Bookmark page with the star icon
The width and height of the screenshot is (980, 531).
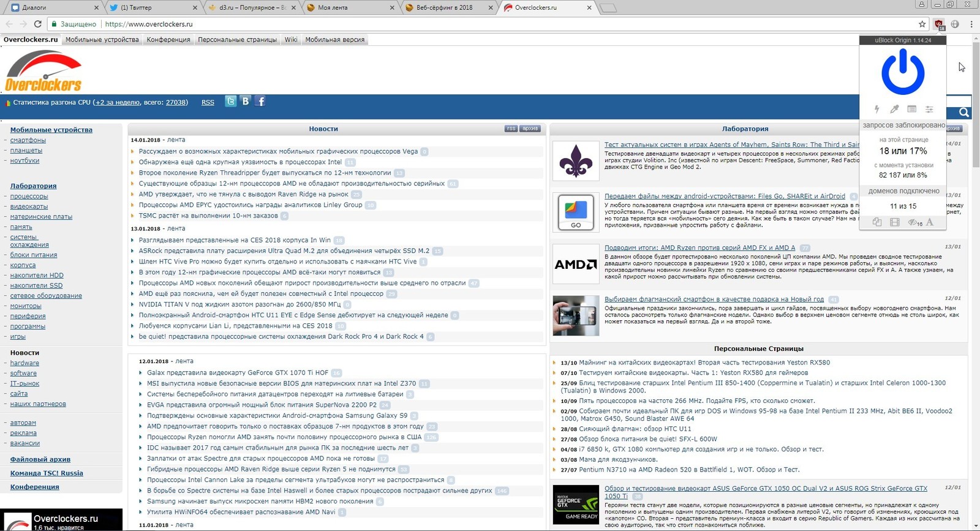pos(922,24)
